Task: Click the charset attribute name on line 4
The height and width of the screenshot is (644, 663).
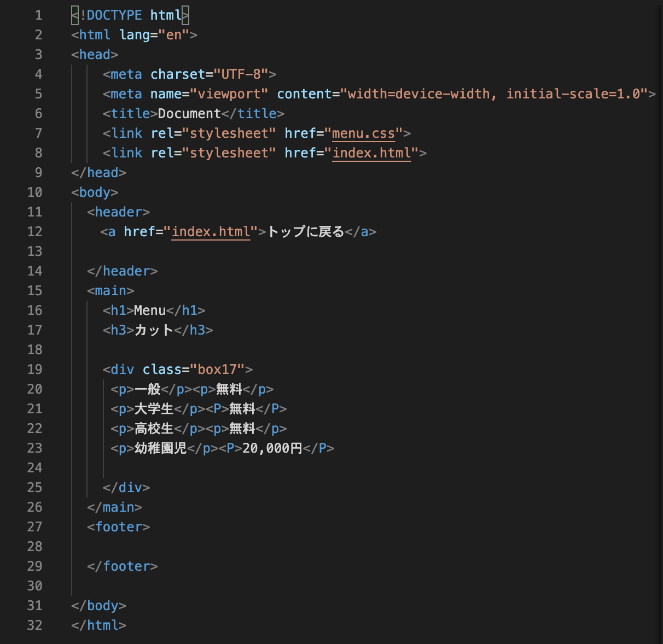Action: [178, 74]
